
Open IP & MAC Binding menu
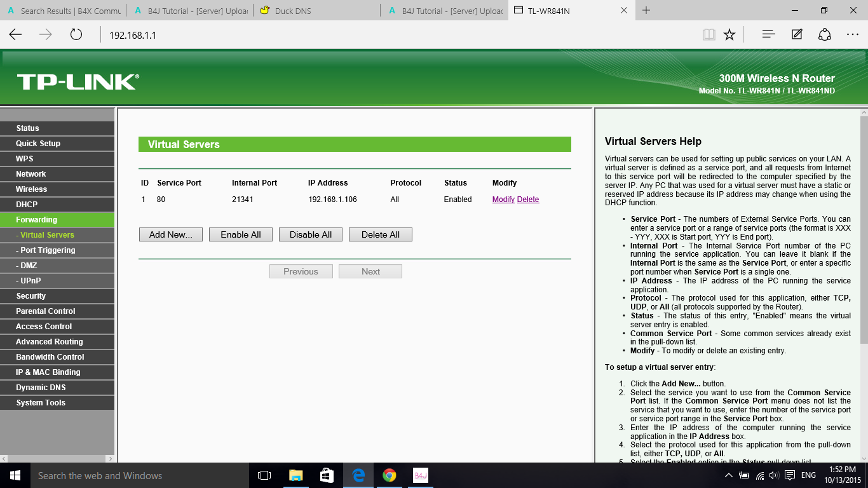[57, 372]
